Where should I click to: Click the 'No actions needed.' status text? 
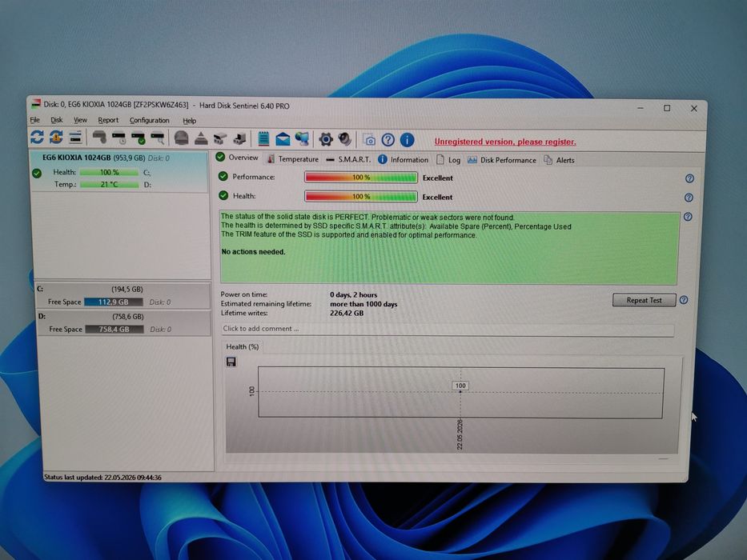[254, 252]
